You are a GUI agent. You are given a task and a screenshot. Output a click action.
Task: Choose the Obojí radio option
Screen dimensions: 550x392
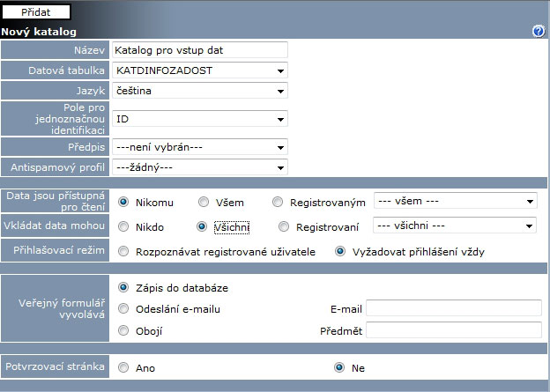123,331
